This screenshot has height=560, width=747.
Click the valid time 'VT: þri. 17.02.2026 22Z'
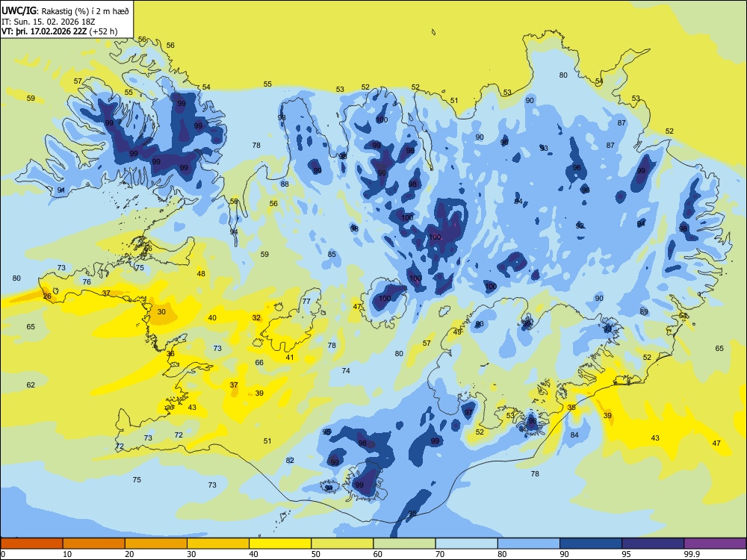44,31
